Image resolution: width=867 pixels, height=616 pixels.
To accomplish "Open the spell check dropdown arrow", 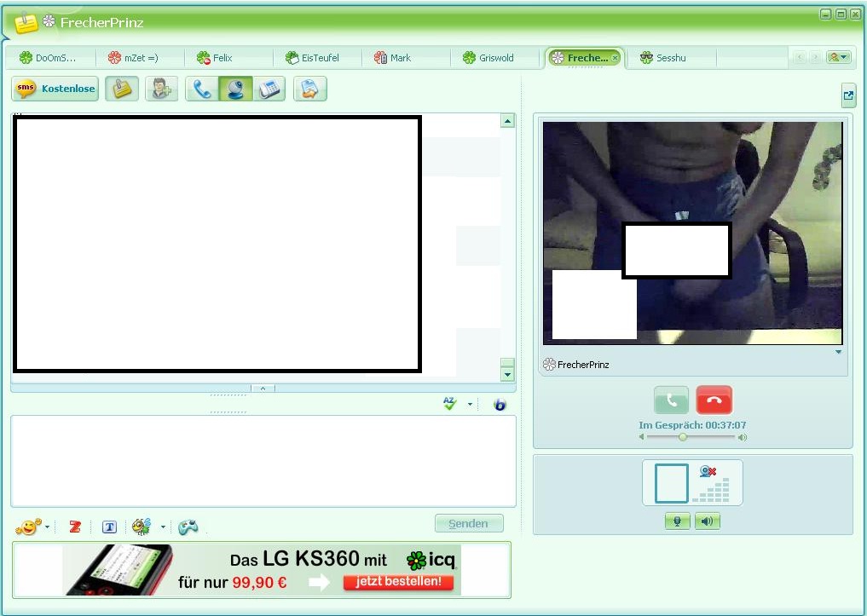I will [x=470, y=405].
